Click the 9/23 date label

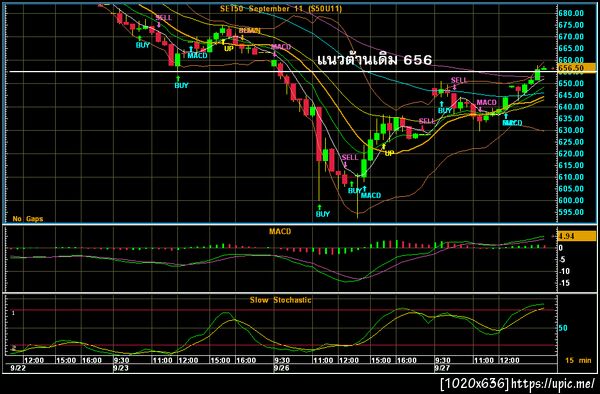click(x=121, y=368)
